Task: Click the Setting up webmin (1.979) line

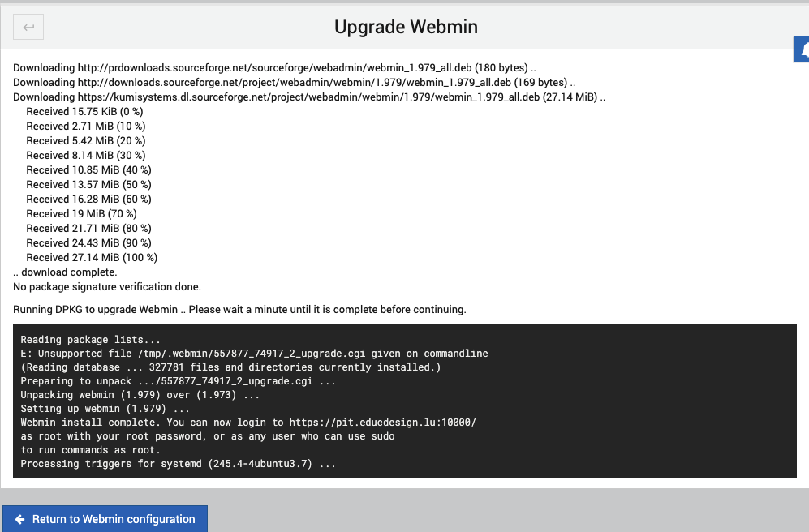Action: coord(104,408)
